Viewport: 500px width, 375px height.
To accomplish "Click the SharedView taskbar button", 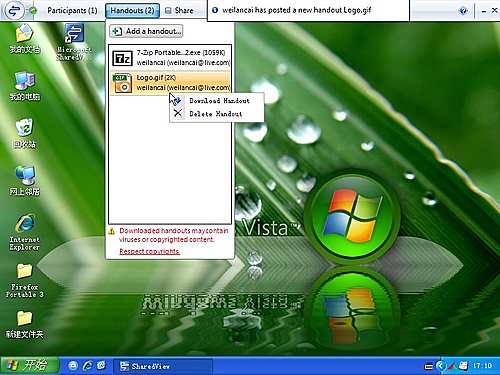I will pos(163,366).
